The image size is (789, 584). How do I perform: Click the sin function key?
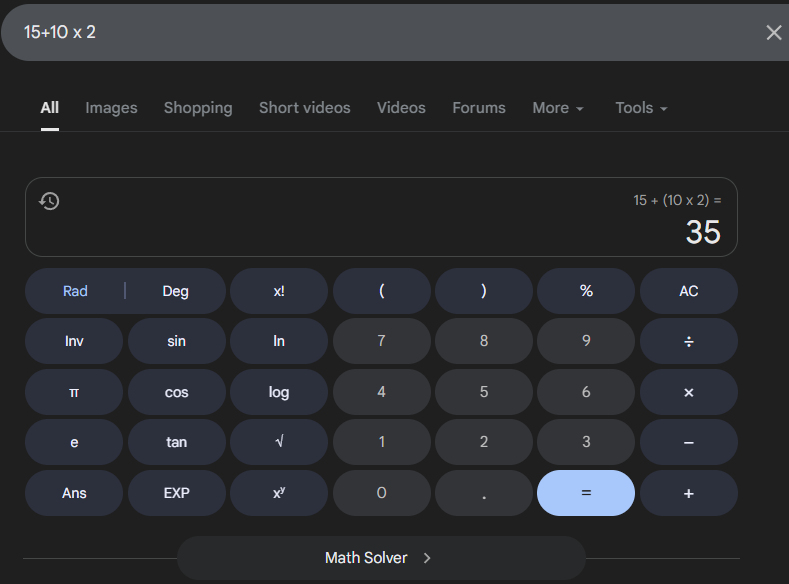click(177, 341)
